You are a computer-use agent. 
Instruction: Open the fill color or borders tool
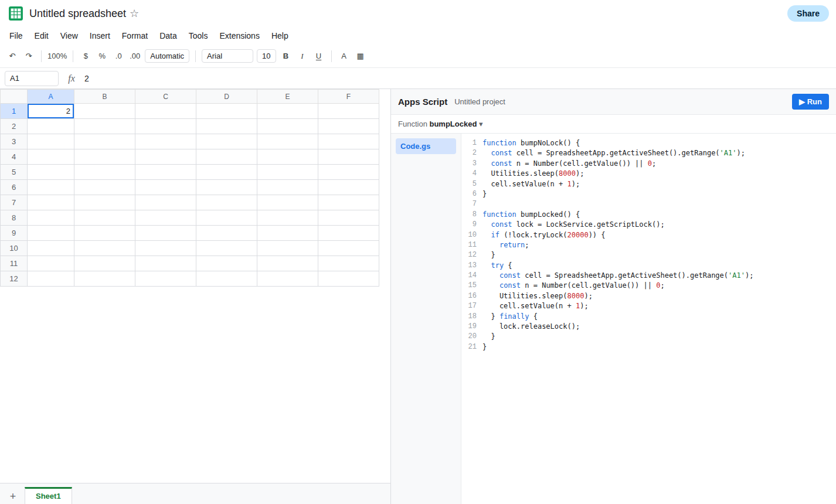361,56
